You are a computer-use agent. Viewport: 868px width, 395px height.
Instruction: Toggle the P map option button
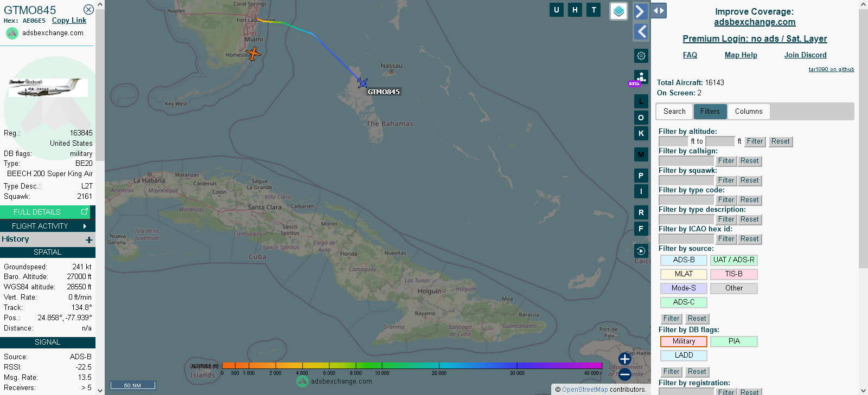[641, 176]
